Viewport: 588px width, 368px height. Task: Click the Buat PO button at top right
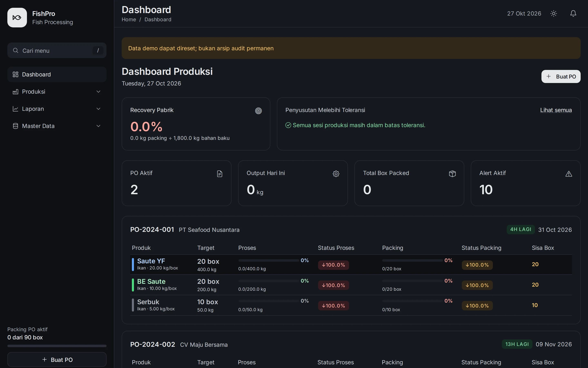coord(561,76)
